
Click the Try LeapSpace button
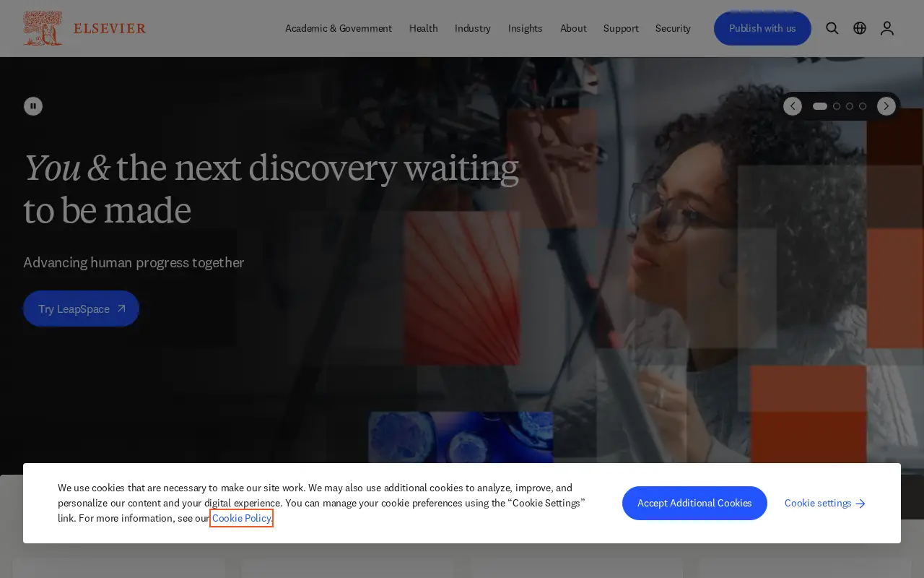coord(81,309)
